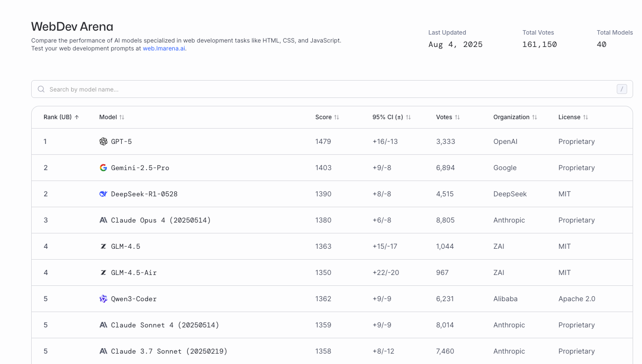Screen dimensions: 642x364
Task: Click the 161,150 total votes value
Action: [540, 45]
